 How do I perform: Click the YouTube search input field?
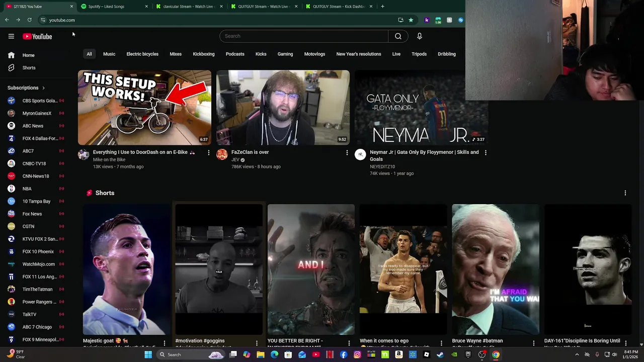point(304,36)
